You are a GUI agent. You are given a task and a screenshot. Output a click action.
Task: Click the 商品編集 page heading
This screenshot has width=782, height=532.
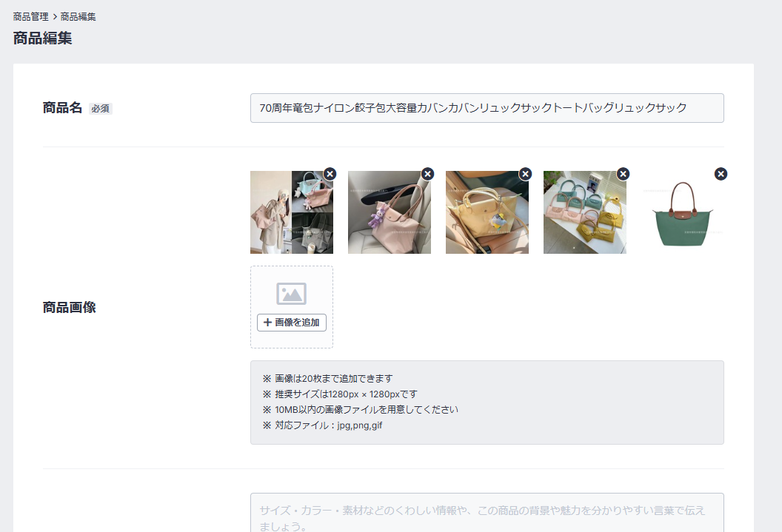[42, 38]
